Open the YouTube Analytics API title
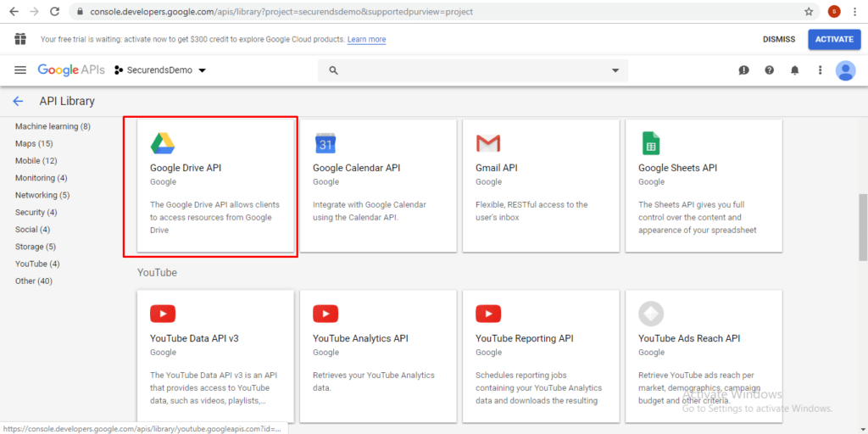Image resolution: width=868 pixels, height=434 pixels. [x=360, y=338]
